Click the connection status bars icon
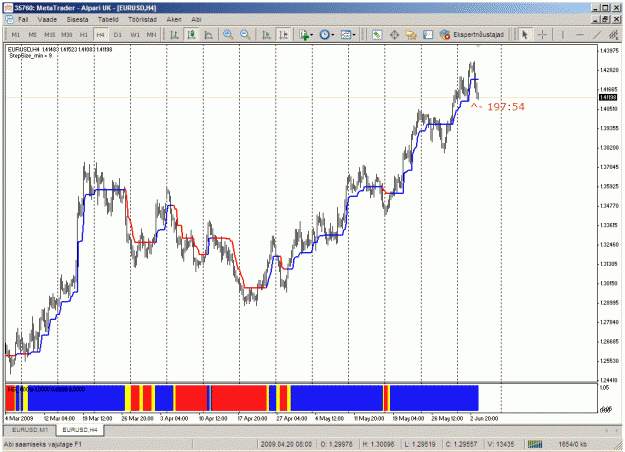Image resolution: width=625 pixels, height=452 pixels. click(535, 444)
